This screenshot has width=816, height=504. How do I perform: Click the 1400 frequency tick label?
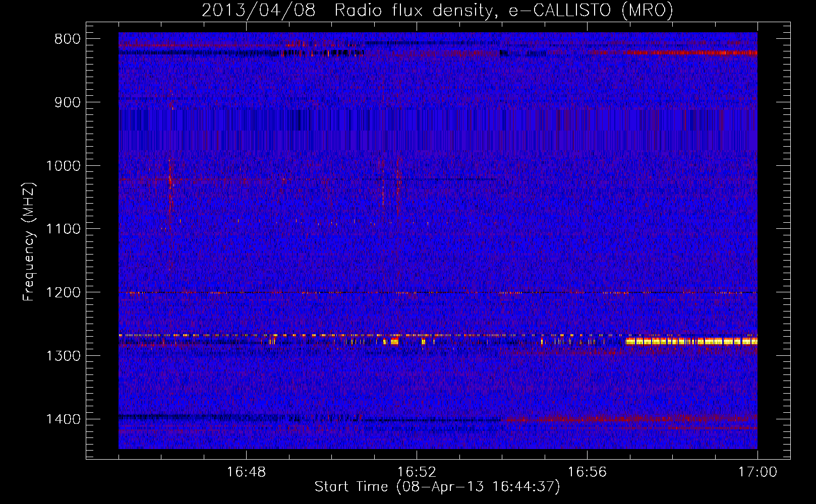[63, 419]
